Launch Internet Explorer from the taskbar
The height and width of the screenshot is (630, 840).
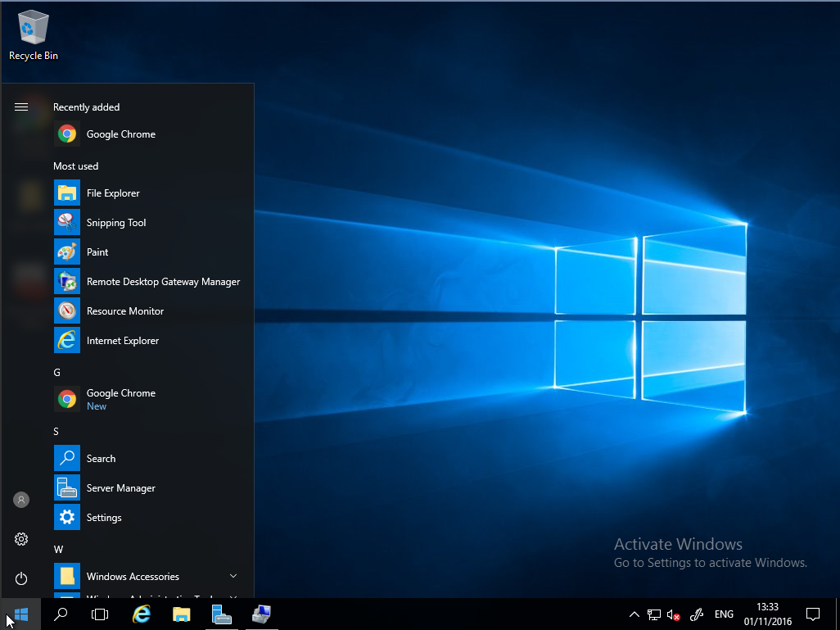pyautogui.click(x=142, y=614)
